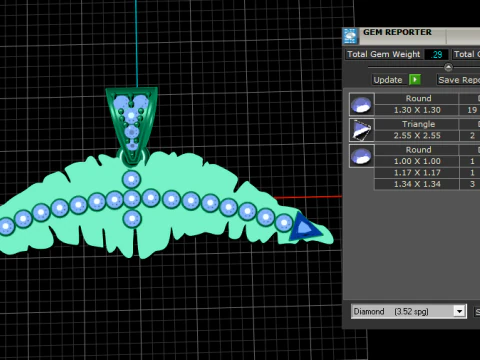Viewport: 480px width, 360px height.
Task: Select the blue triangle gem on the leaf tip
Action: point(304,227)
